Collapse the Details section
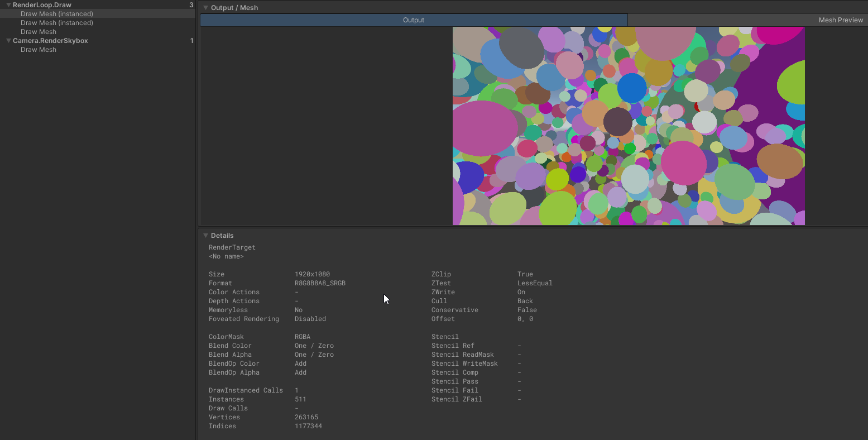The height and width of the screenshot is (440, 868). 206,236
